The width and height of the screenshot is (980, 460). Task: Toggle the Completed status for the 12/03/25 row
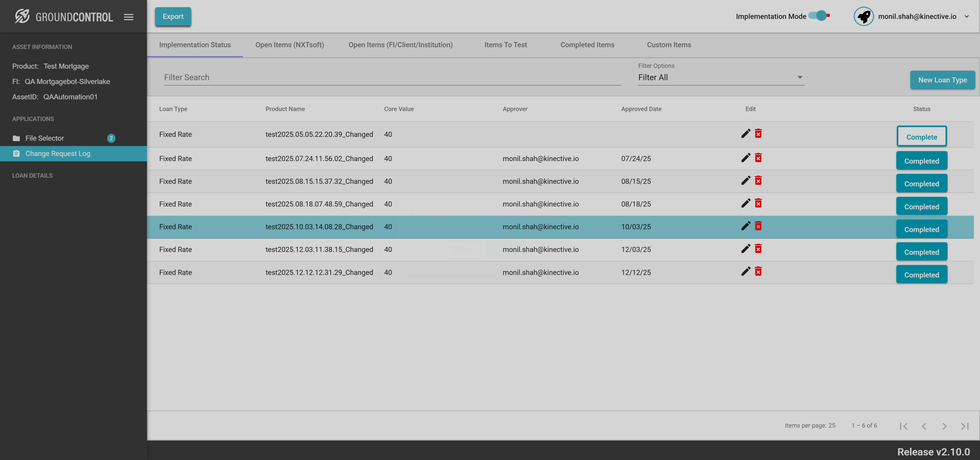[x=921, y=252]
